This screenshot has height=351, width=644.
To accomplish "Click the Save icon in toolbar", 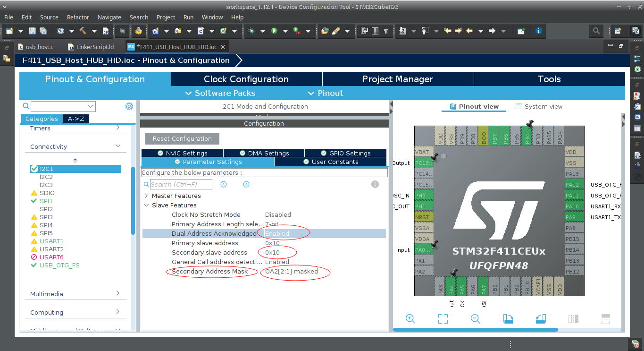I will 33,31.
